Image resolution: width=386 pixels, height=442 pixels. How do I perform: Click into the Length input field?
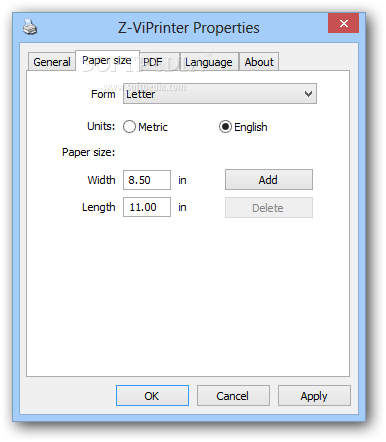(147, 207)
